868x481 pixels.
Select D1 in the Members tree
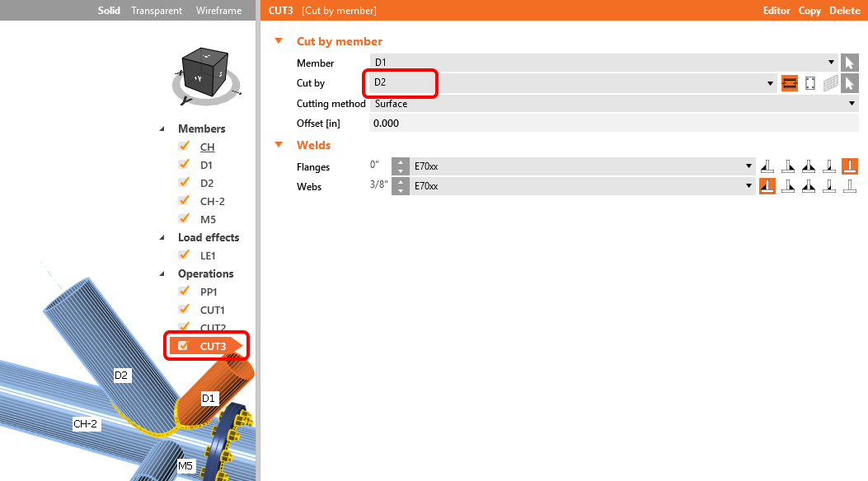206,166
